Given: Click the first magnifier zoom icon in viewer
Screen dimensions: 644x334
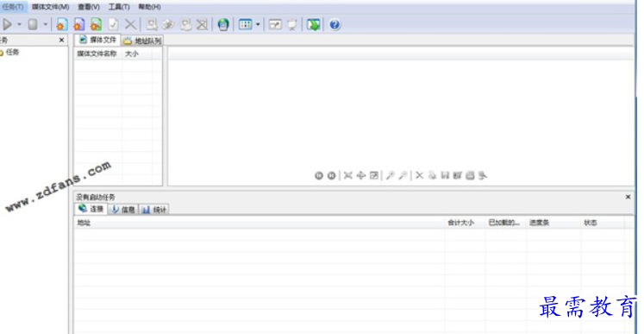Looking at the screenshot, I should [391, 176].
